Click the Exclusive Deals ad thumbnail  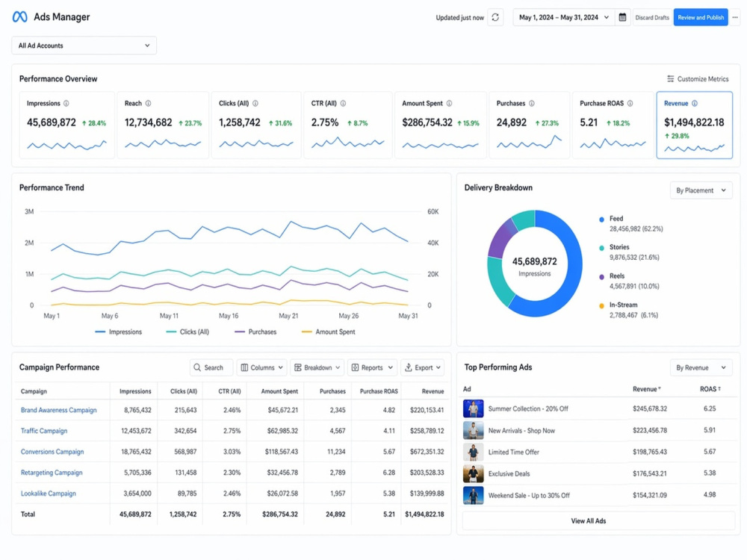[x=473, y=474]
